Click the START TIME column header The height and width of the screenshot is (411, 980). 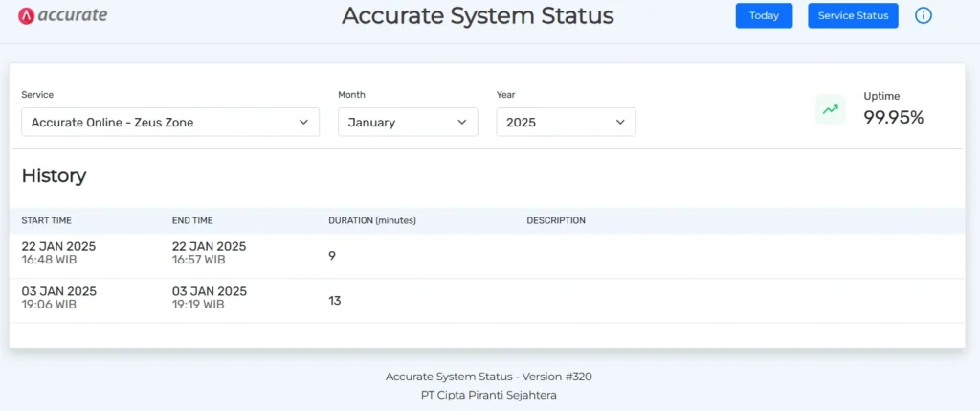pyautogui.click(x=46, y=220)
